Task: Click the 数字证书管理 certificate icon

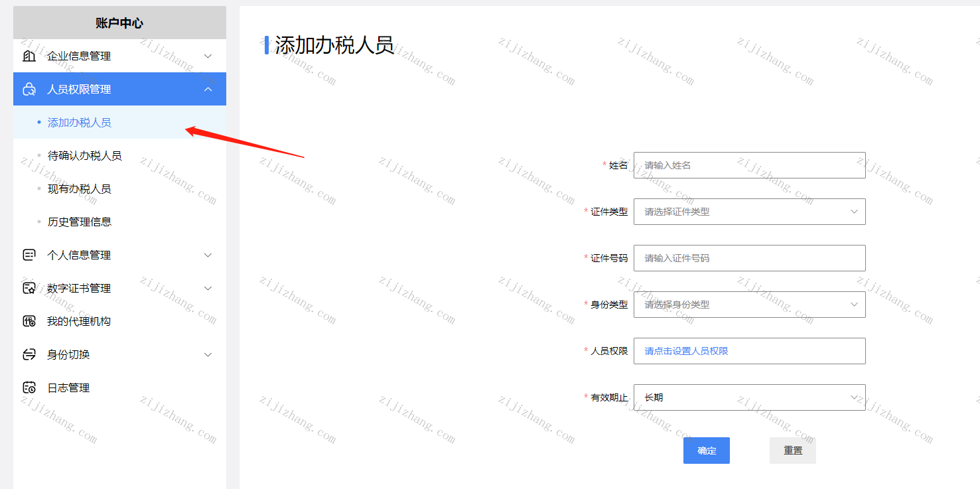Action: (29, 289)
